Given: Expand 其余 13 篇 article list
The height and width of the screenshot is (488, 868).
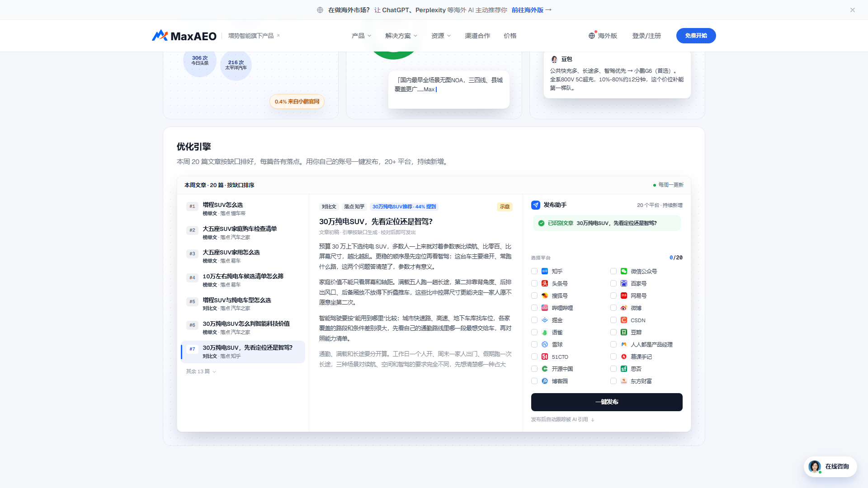Looking at the screenshot, I should [201, 371].
